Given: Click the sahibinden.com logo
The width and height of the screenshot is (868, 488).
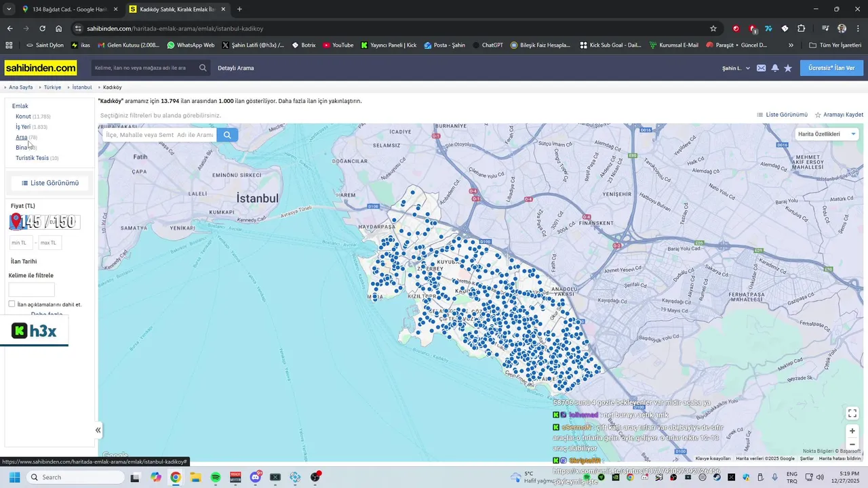Looking at the screenshot, I should [x=41, y=68].
